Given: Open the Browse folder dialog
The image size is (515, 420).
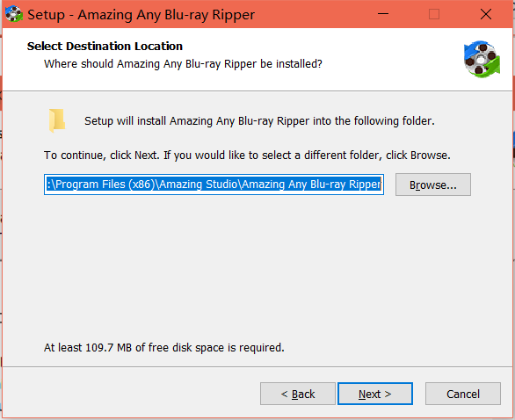Looking at the screenshot, I should click(433, 185).
